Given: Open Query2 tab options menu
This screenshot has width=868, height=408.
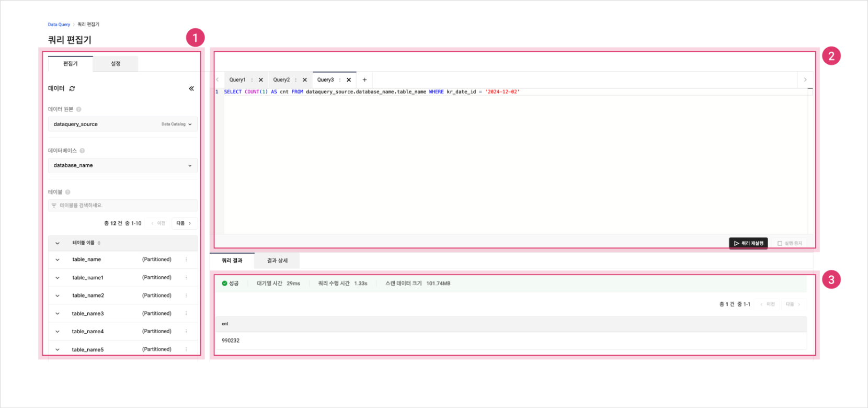Looking at the screenshot, I should pyautogui.click(x=296, y=80).
